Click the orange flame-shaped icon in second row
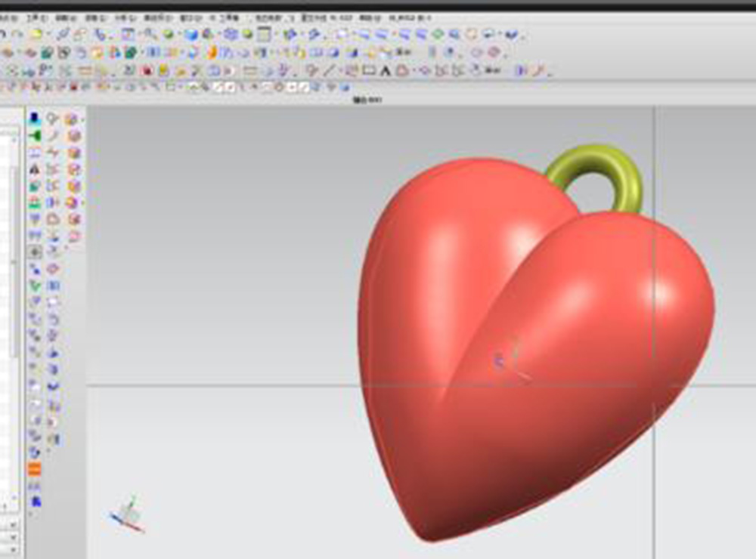This screenshot has width=756, height=559. 212,52
